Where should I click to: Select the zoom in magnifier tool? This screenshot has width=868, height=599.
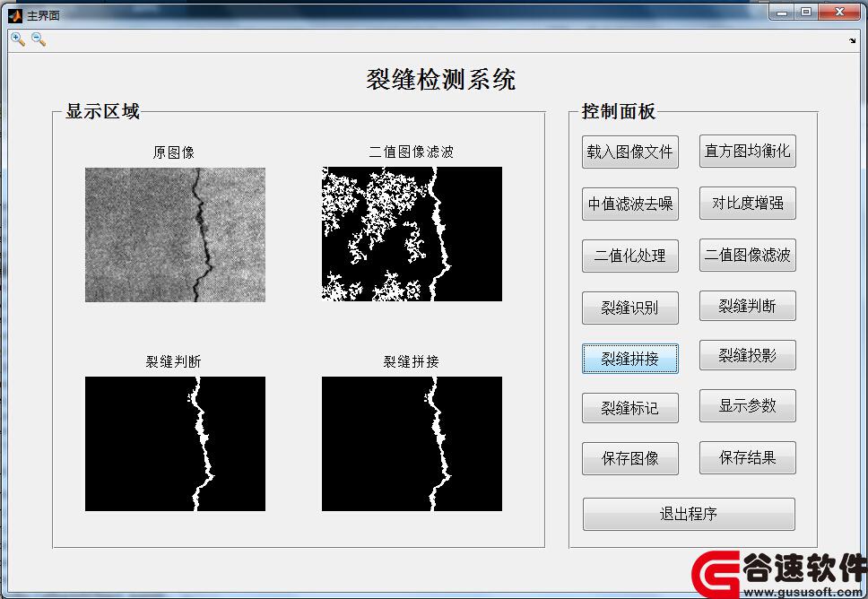pos(18,39)
